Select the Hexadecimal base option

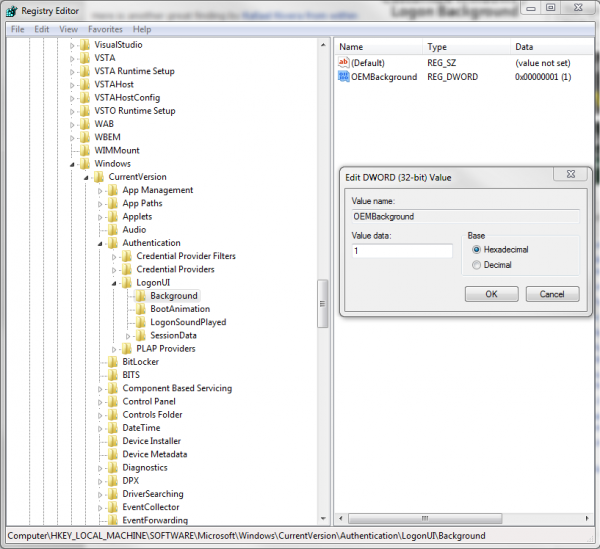[476, 249]
